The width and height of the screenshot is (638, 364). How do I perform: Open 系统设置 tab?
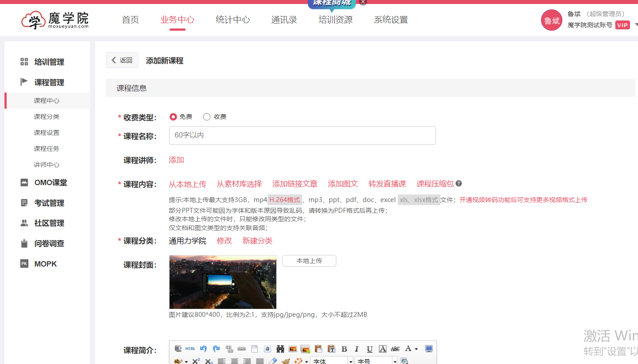[x=391, y=20]
